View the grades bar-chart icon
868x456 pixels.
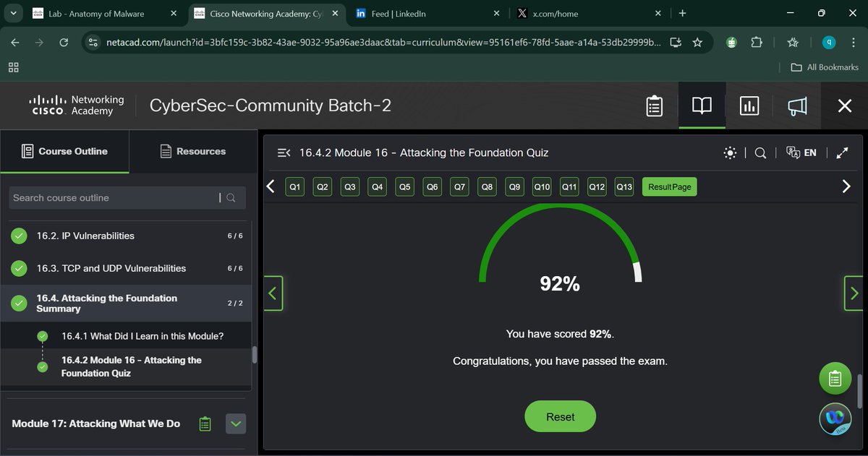749,106
